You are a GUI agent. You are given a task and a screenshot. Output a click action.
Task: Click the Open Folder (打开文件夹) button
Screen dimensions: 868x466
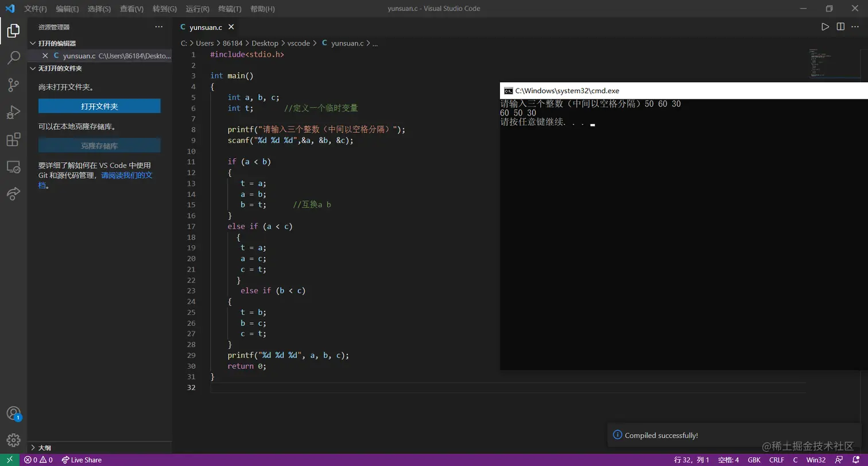tap(99, 106)
